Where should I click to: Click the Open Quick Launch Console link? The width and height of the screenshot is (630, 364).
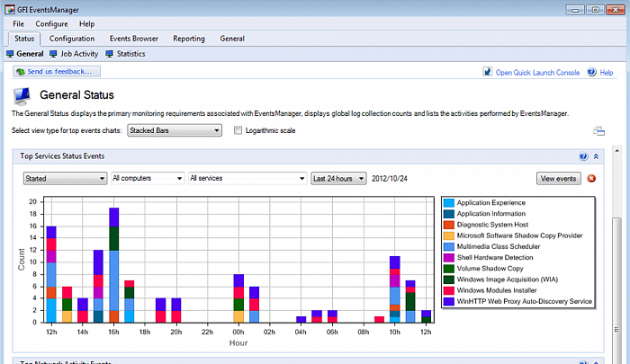tap(537, 73)
